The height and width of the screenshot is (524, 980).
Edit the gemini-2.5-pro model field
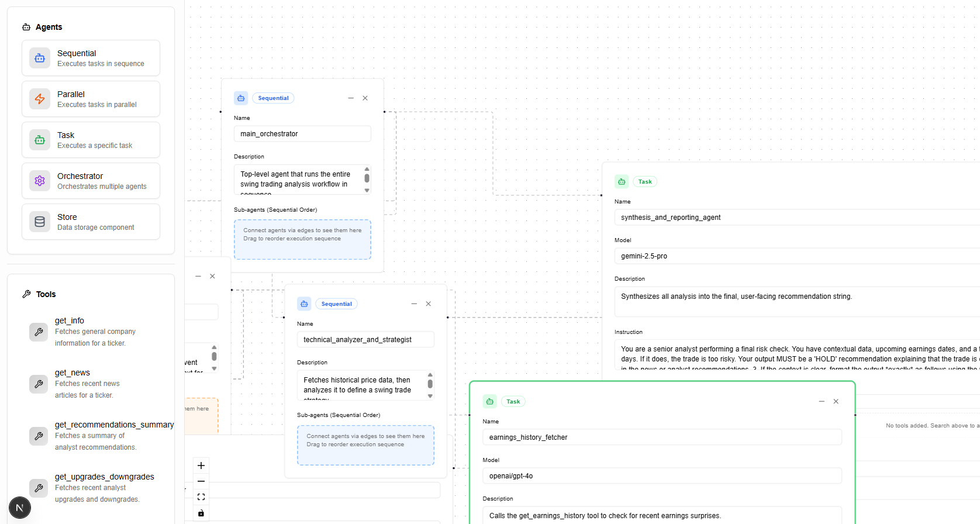(797, 256)
